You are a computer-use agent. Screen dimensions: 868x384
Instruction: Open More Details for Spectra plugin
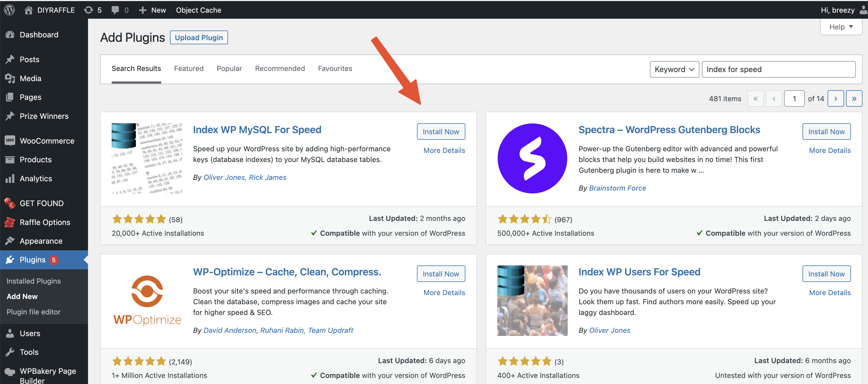click(829, 150)
